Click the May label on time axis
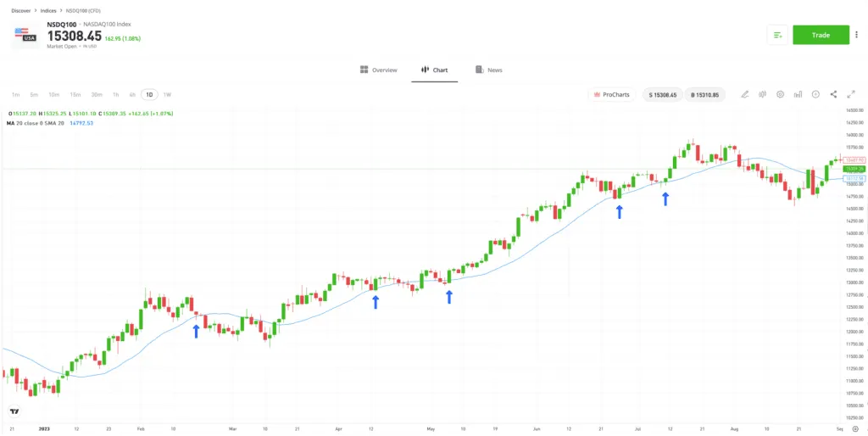Image resolution: width=868 pixels, height=436 pixels. click(431, 429)
